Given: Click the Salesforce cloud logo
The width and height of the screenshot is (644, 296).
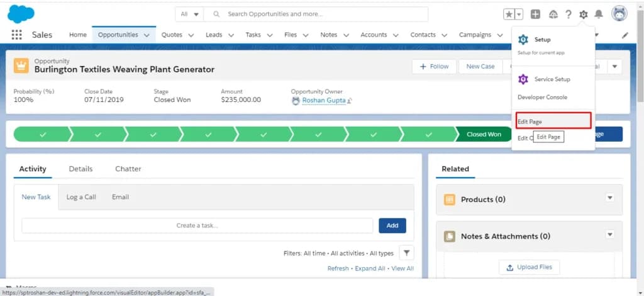Looking at the screenshot, I should [x=21, y=14].
